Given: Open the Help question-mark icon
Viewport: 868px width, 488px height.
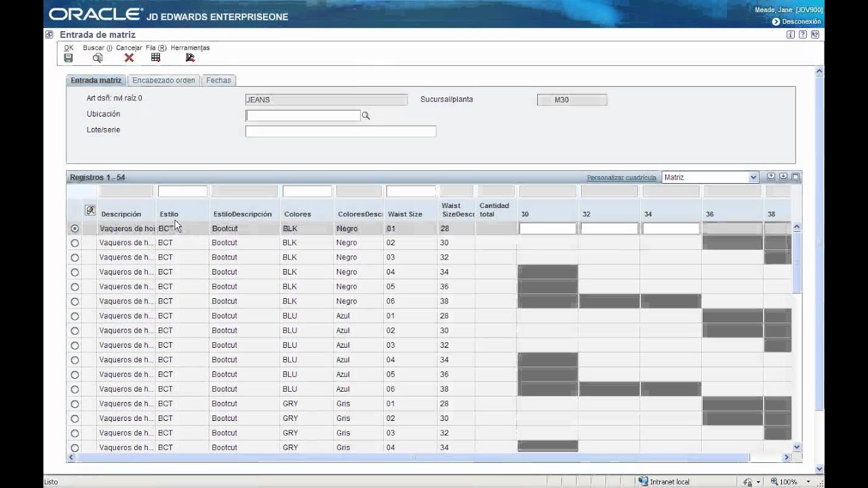Looking at the screenshot, I should click(x=803, y=35).
